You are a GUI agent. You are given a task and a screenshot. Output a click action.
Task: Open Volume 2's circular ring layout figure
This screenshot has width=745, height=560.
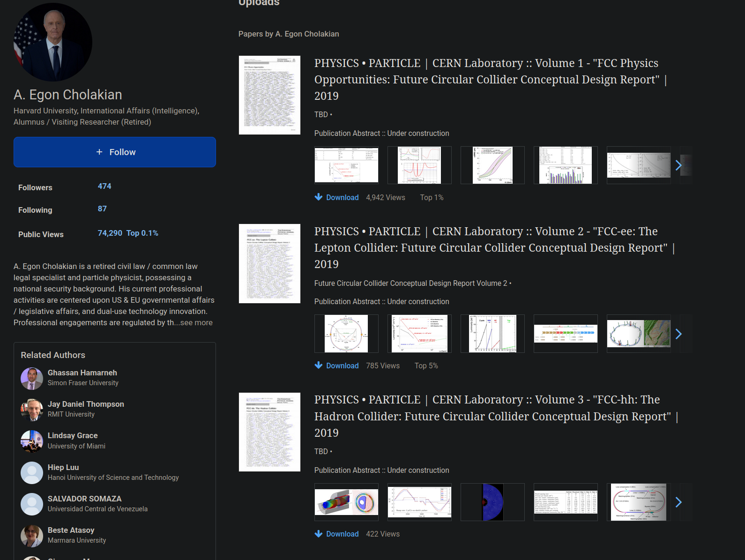[346, 334]
